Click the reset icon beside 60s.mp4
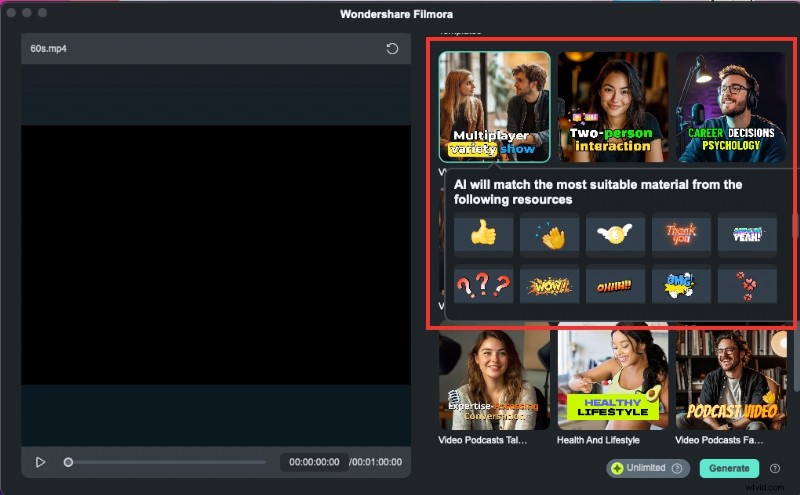This screenshot has width=800, height=495. click(393, 49)
